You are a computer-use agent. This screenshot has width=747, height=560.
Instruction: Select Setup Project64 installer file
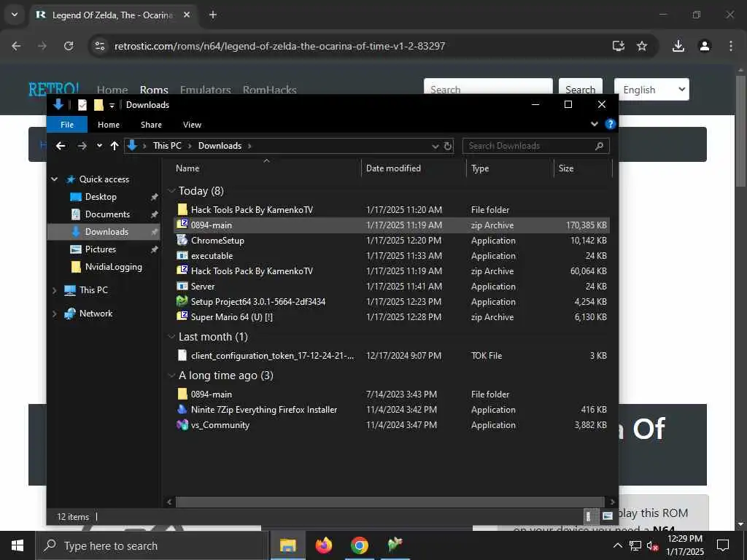pyautogui.click(x=392, y=301)
